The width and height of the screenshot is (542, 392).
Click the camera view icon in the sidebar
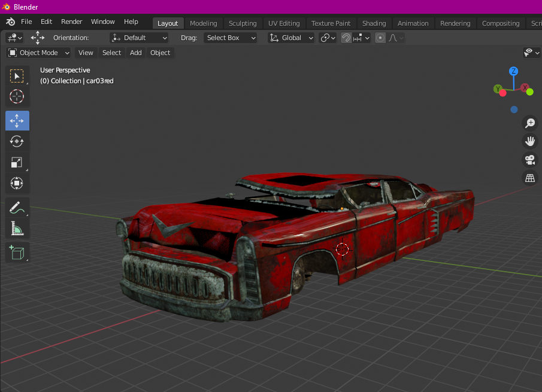point(529,160)
